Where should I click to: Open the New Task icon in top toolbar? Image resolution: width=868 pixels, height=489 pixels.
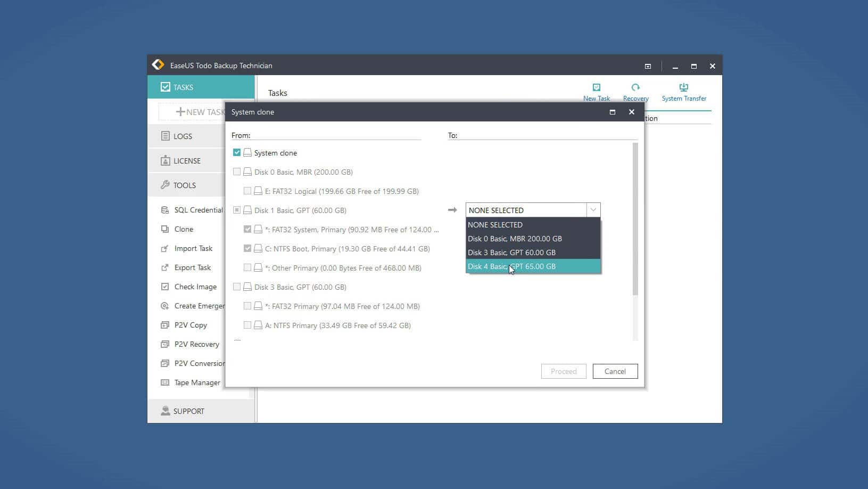pos(597,87)
